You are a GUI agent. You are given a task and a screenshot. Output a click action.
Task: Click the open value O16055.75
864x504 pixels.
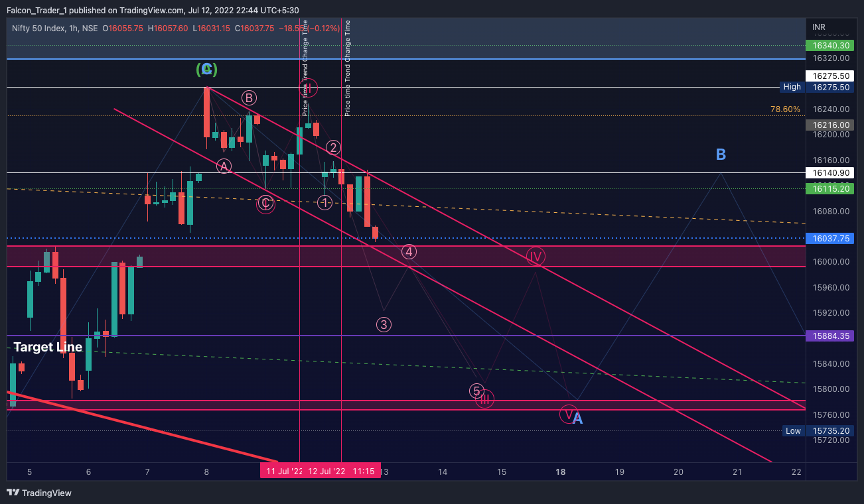click(122, 28)
